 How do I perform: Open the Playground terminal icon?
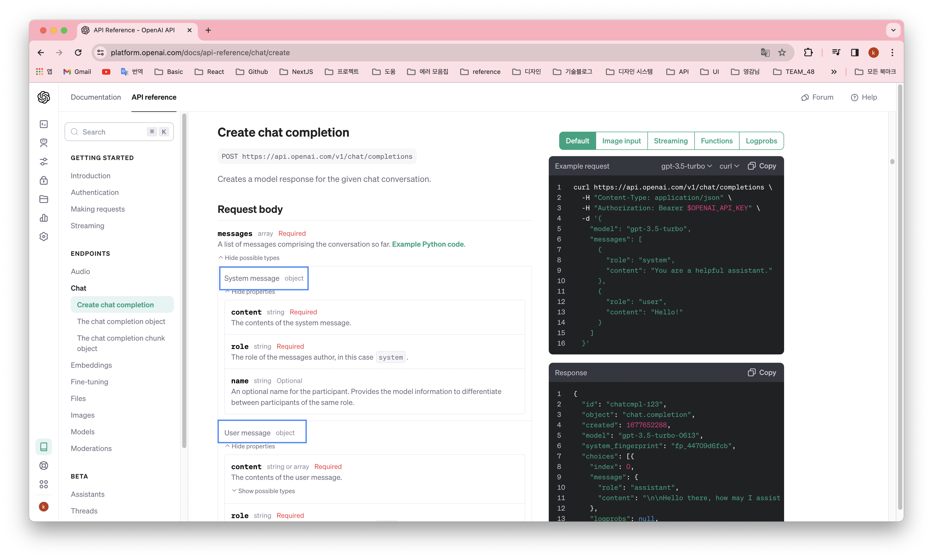[x=44, y=124]
